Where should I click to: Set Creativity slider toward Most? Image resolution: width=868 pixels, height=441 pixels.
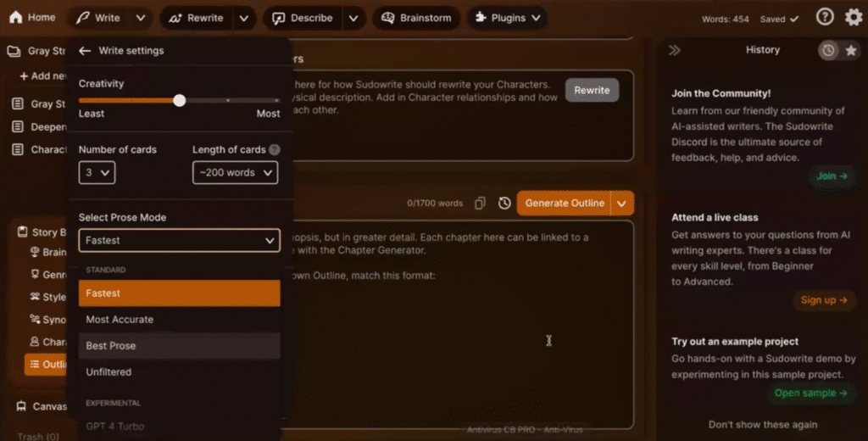[276, 100]
